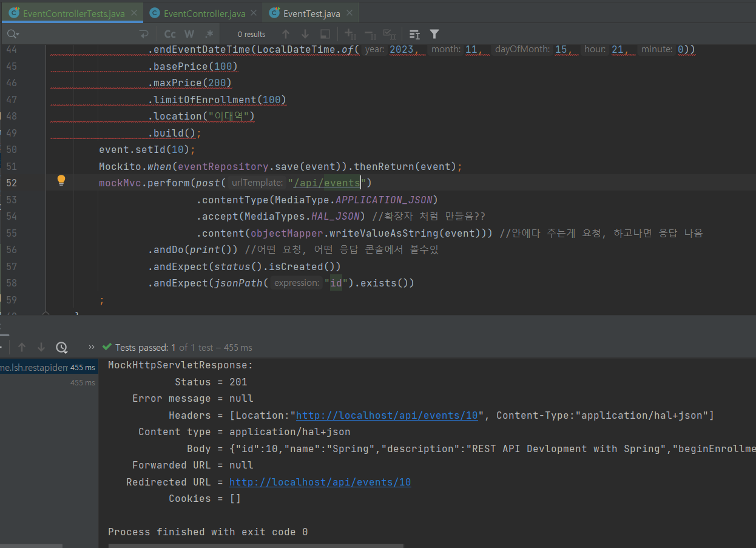Open the search history magnifier icon
The image size is (756, 548).
[x=13, y=34]
